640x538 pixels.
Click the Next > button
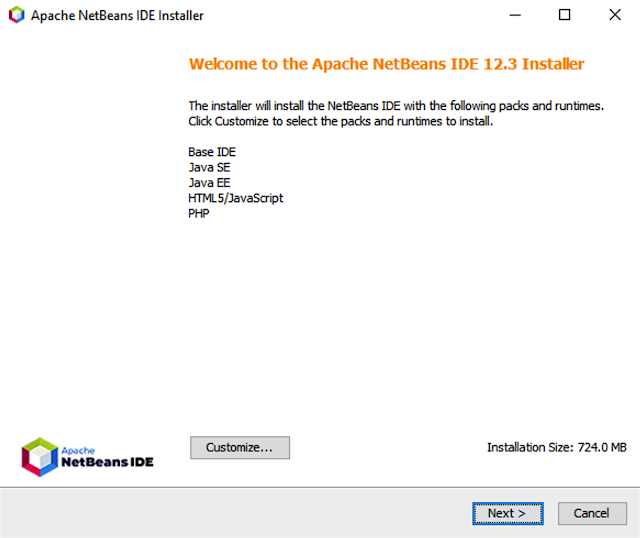point(508,513)
